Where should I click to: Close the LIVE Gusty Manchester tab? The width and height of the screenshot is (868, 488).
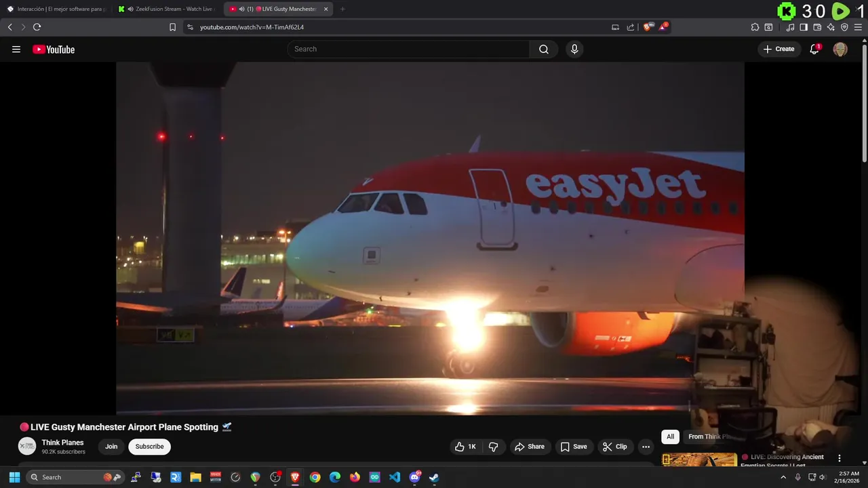tap(325, 9)
